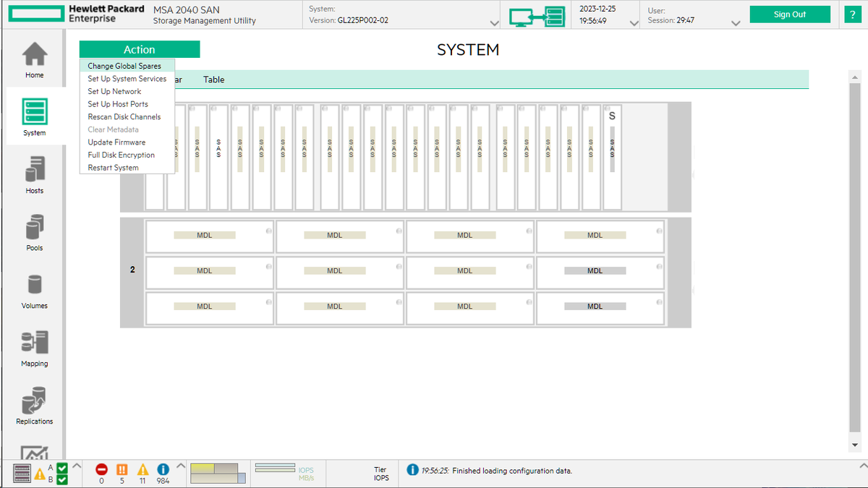The height and width of the screenshot is (488, 868).
Task: Select Change Global Spares
Action: click(x=127, y=66)
